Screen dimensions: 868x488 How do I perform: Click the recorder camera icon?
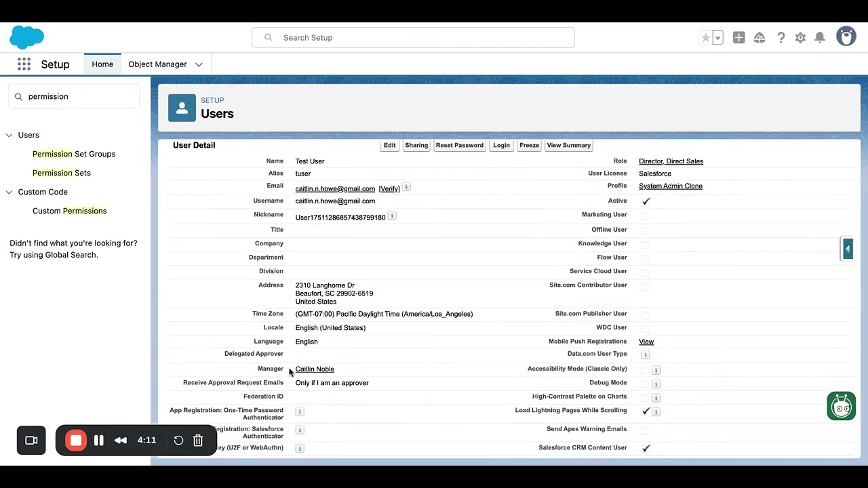31,441
